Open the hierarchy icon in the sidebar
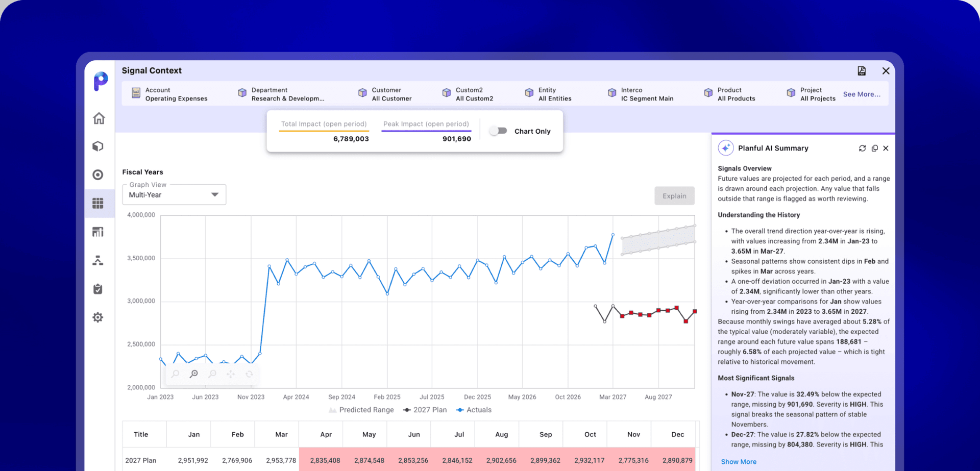Viewport: 980px width, 471px height. tap(98, 261)
